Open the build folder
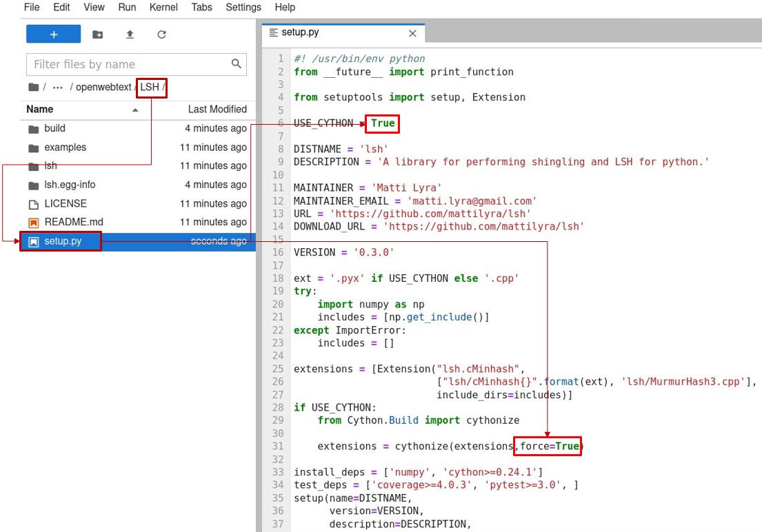Viewport: 762px width, 532px height. [x=54, y=129]
